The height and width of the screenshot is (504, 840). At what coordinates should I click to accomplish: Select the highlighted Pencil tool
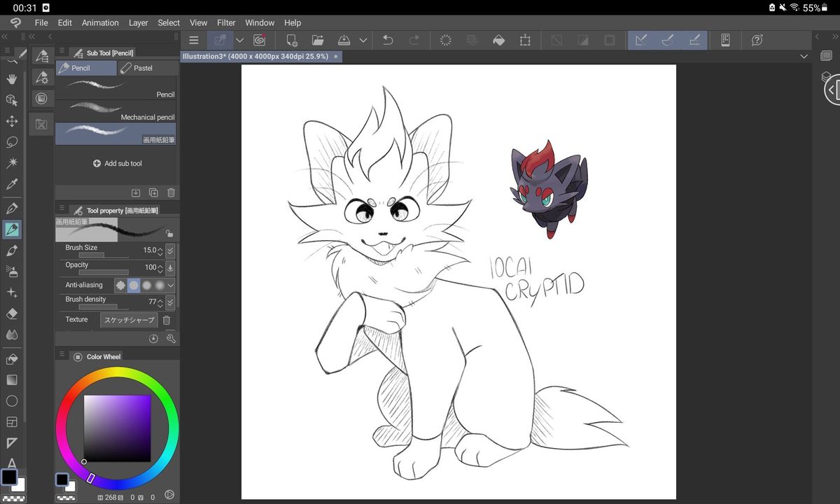click(x=12, y=229)
